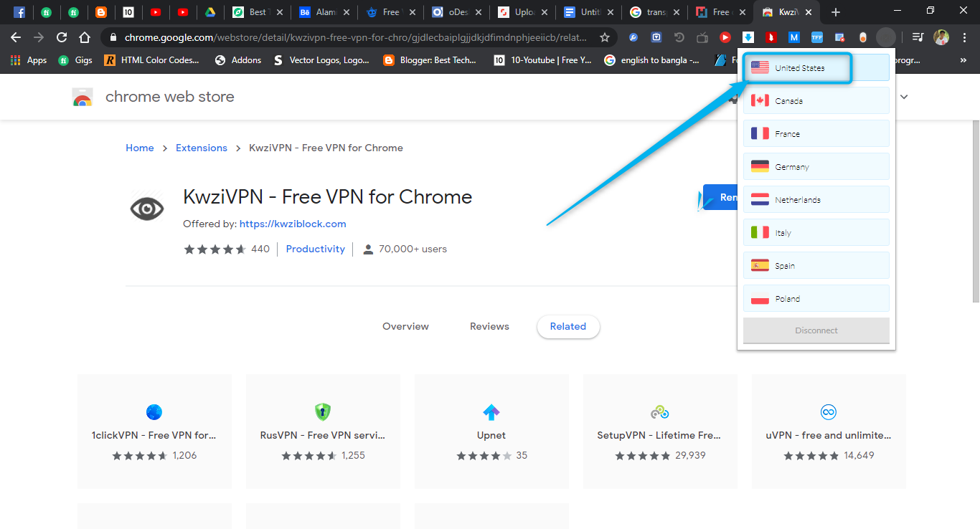
Task: Open the Gigs bookmark
Action: coord(75,60)
